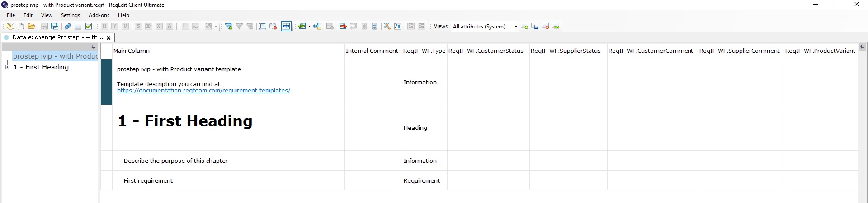Toggle the green checkmark toolbar checkbox
868x203 pixels.
tap(89, 26)
